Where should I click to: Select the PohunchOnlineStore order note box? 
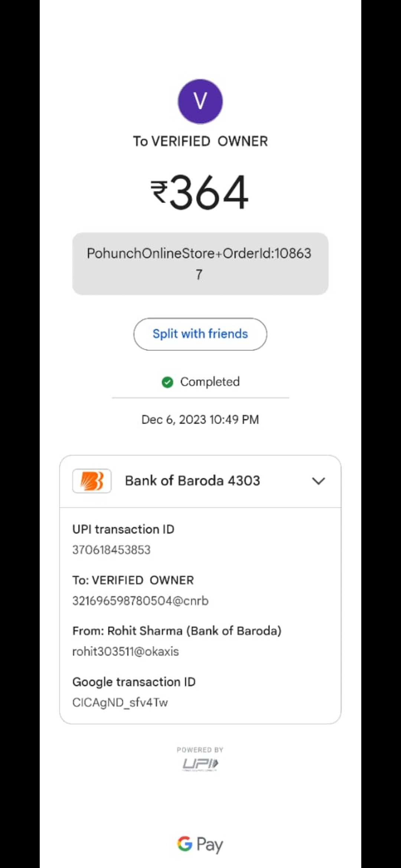coord(200,263)
